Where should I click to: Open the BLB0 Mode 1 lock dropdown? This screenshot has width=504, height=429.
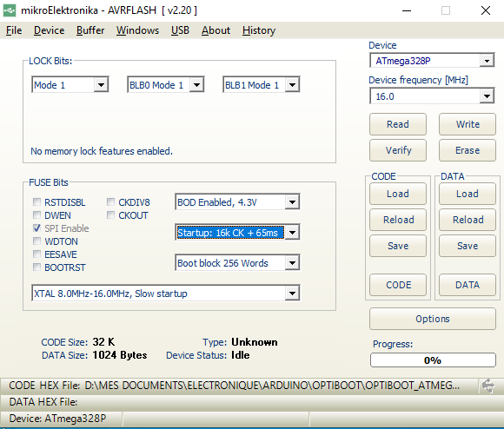(165, 84)
